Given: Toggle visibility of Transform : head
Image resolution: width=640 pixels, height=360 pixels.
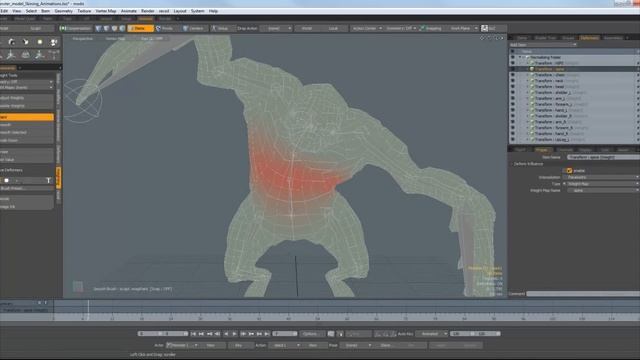Looking at the screenshot, I should (513, 87).
